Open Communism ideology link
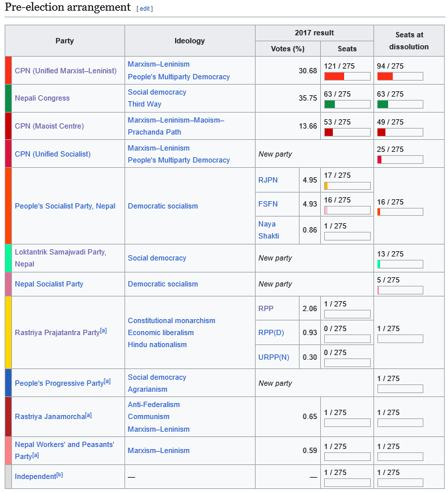The height and width of the screenshot is (493, 448). [148, 416]
